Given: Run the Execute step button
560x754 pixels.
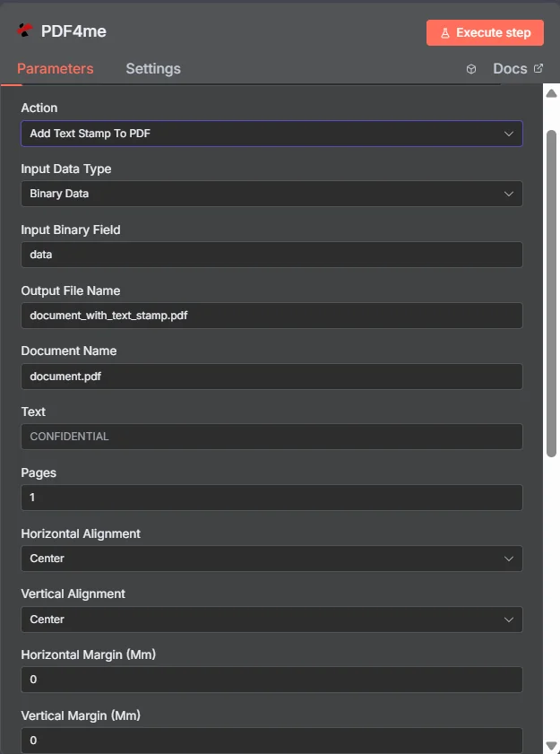Looking at the screenshot, I should (x=485, y=32).
